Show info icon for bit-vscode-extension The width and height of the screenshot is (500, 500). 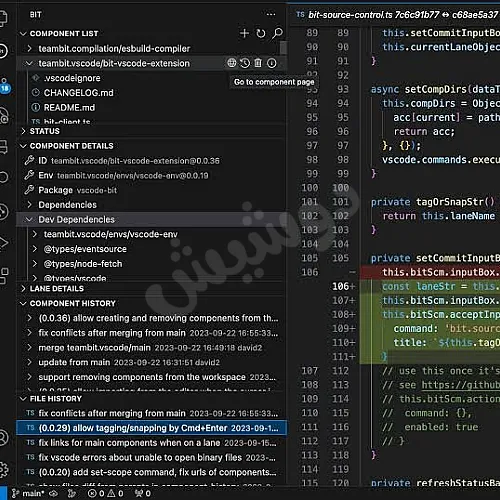point(272,63)
